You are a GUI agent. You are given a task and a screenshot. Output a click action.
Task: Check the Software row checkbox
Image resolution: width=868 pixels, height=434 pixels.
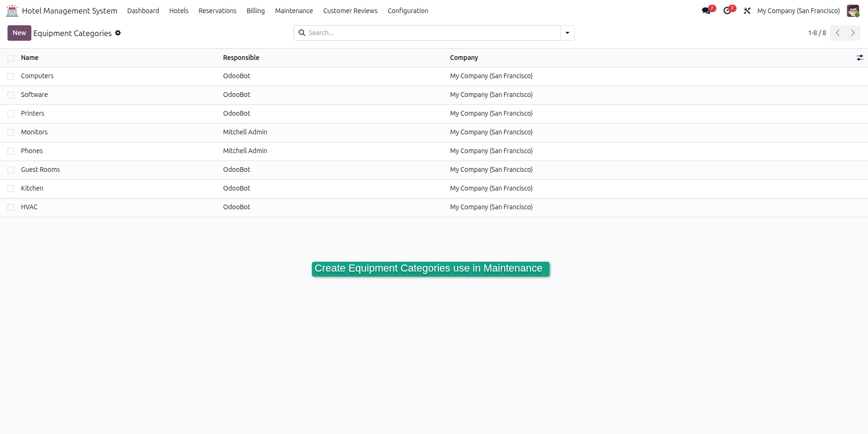[11, 95]
